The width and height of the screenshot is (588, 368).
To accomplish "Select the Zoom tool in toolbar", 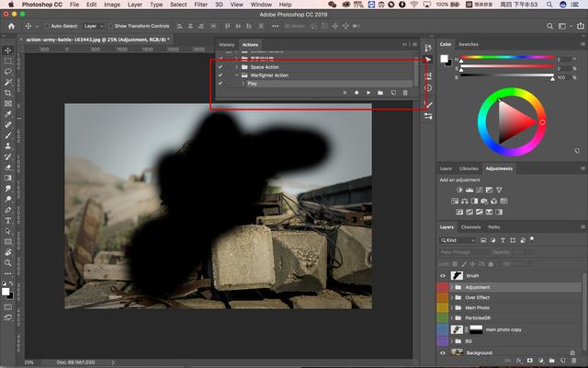I will 8,263.
